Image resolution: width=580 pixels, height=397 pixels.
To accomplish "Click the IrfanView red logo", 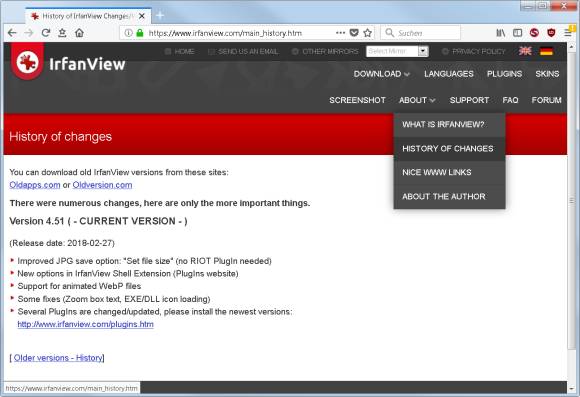I will [27, 61].
